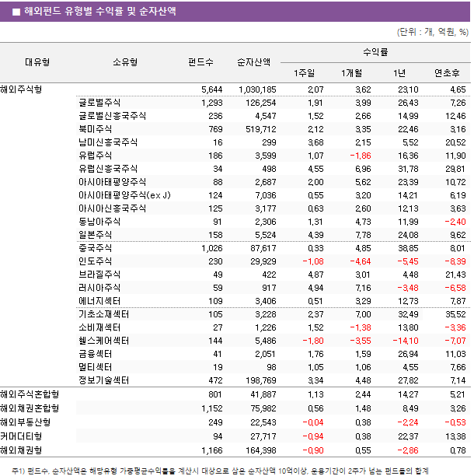This screenshot has width=474, height=476.
Task: Click the 인도주식 row label
Action: click(x=96, y=261)
